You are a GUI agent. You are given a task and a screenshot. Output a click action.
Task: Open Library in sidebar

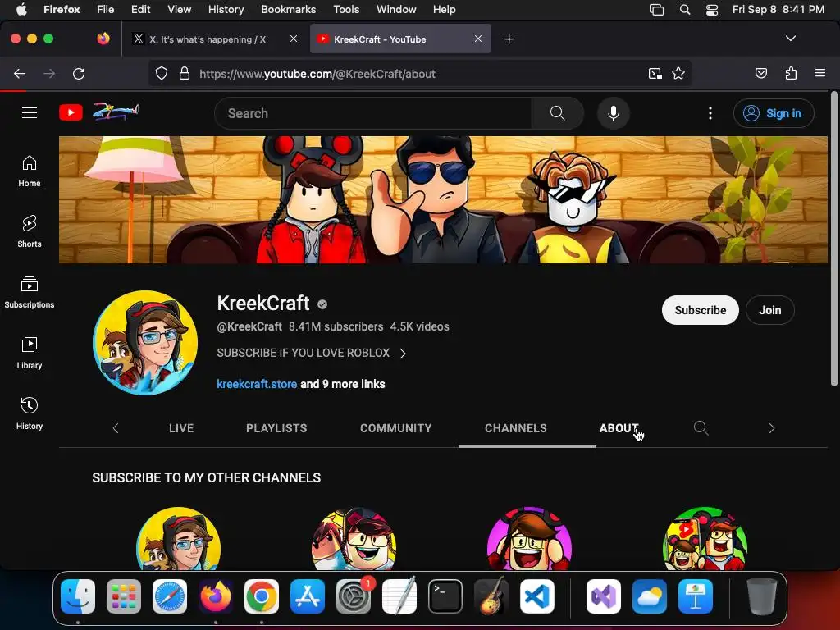pos(30,353)
